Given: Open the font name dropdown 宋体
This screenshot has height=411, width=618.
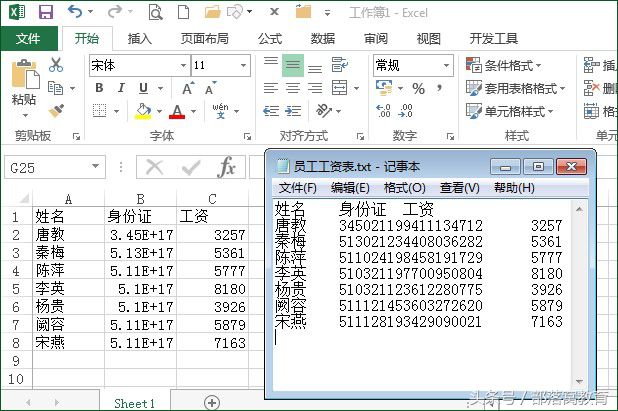Looking at the screenshot, I should coord(183,65).
